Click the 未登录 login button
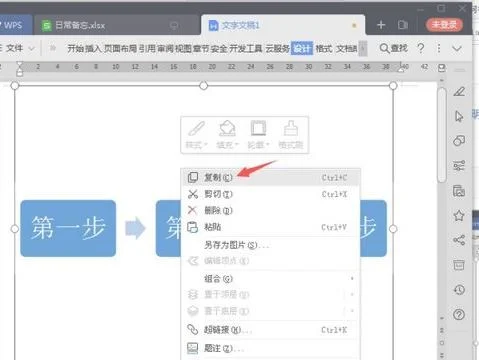479x360 pixels. tap(444, 25)
